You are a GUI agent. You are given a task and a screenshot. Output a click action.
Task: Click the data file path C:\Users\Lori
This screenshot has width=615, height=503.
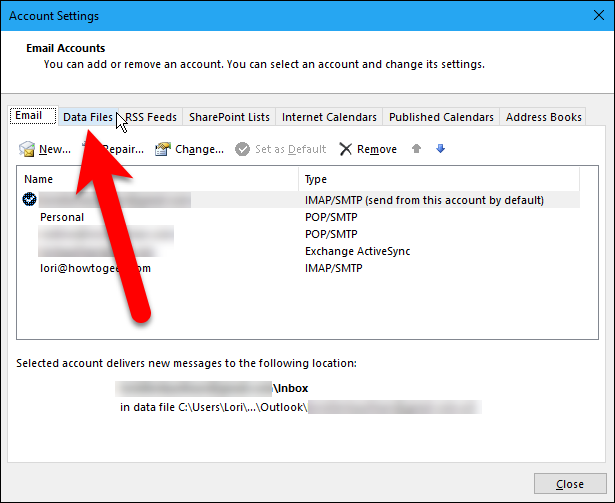click(x=214, y=407)
